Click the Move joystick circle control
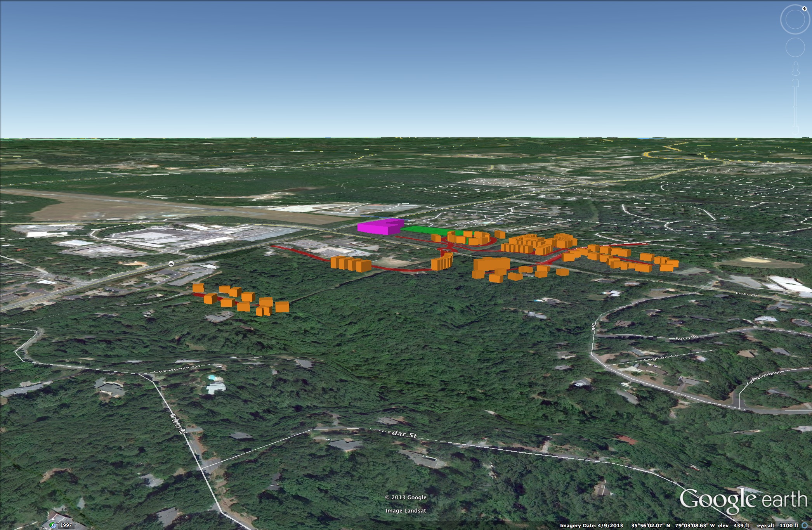The width and height of the screenshot is (812, 530). coord(795,48)
